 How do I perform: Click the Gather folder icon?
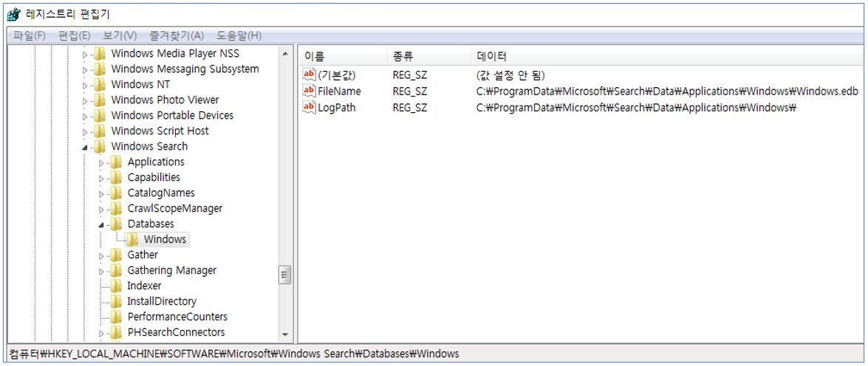[115, 255]
